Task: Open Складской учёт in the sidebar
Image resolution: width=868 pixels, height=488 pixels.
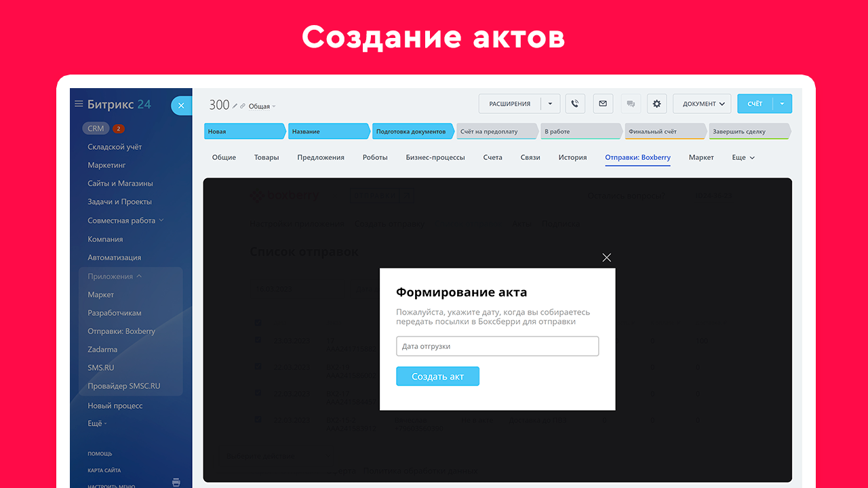Action: [115, 147]
